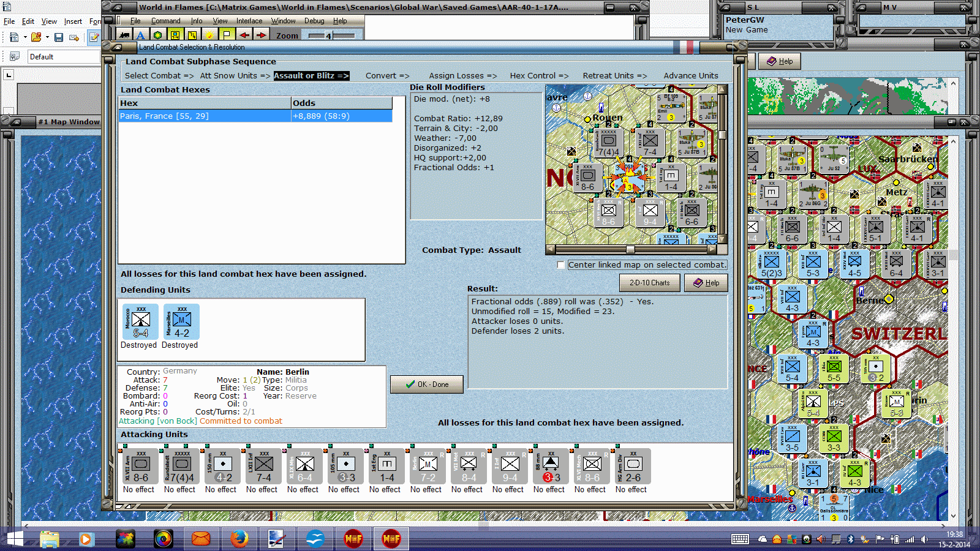Click the new document icon in the office toolbar
The width and height of the screenshot is (980, 551).
(14, 37)
